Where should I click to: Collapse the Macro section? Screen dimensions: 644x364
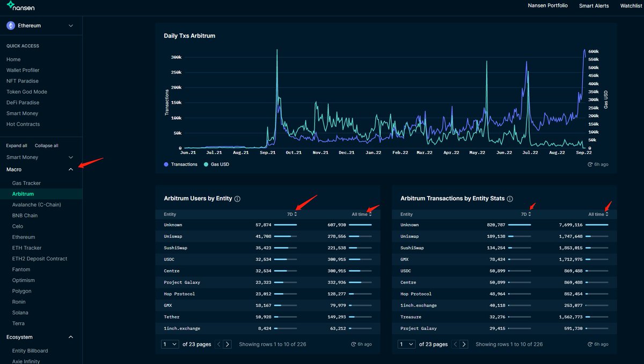coord(71,170)
